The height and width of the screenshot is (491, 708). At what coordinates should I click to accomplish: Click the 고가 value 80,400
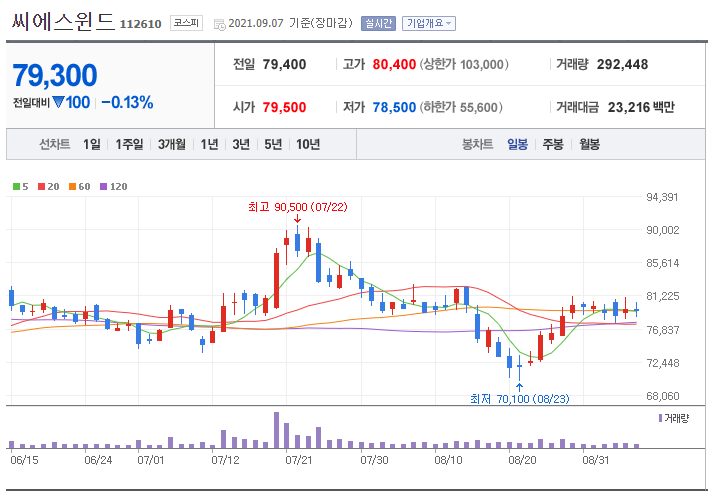pyautogui.click(x=394, y=65)
